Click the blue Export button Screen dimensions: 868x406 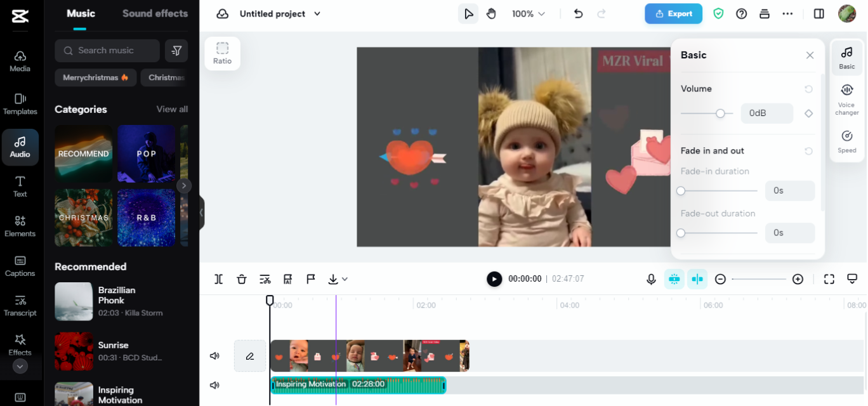click(x=673, y=13)
